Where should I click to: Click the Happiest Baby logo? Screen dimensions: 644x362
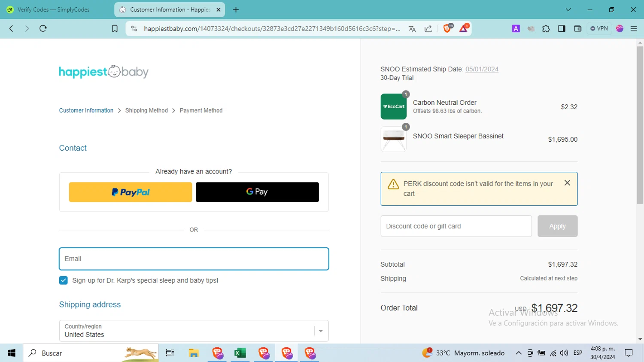click(x=103, y=72)
